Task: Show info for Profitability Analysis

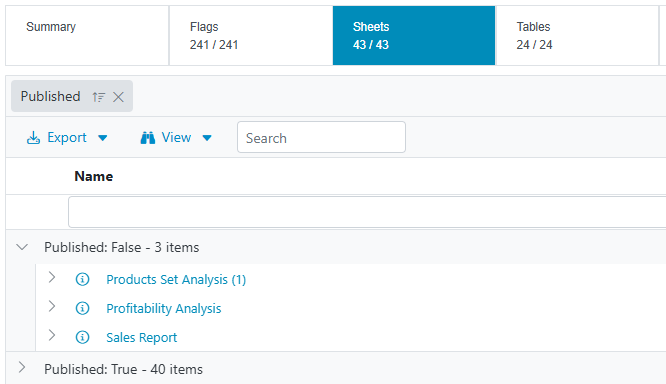Action: pos(82,308)
